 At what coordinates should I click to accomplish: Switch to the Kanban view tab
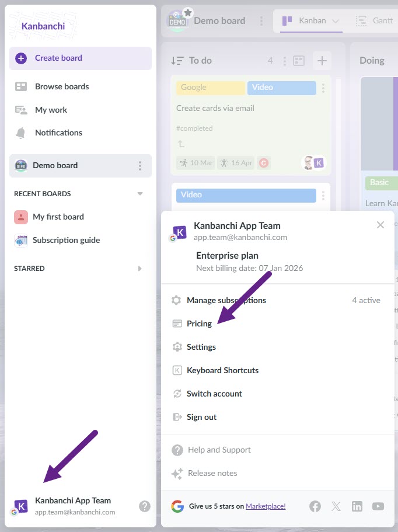[x=311, y=21]
